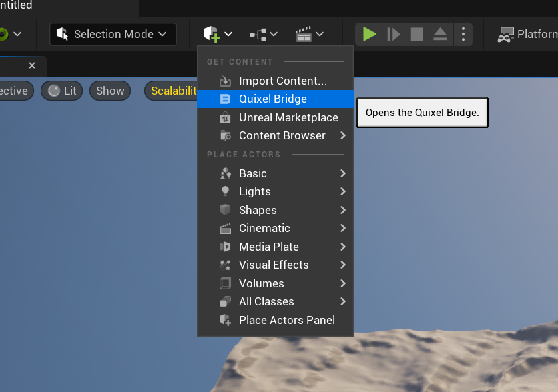Click the add content cube-plus toolbar icon
The width and height of the screenshot is (558, 392).
(x=212, y=34)
